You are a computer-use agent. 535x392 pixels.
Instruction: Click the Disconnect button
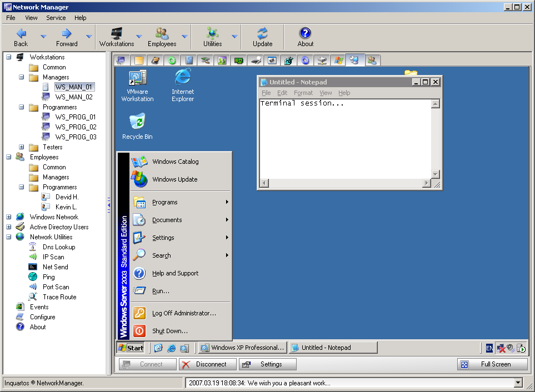click(208, 364)
